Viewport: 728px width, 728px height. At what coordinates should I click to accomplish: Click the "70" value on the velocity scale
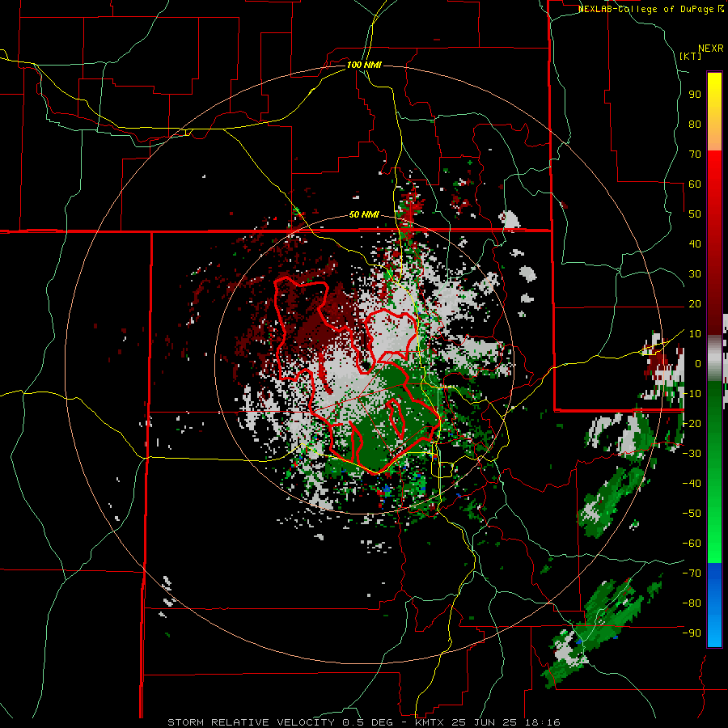pyautogui.click(x=695, y=154)
